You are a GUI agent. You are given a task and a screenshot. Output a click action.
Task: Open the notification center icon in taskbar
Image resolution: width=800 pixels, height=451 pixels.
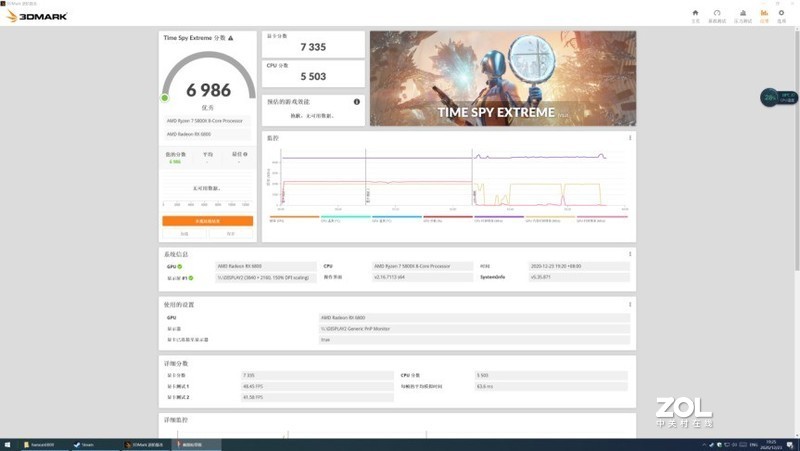(790, 445)
